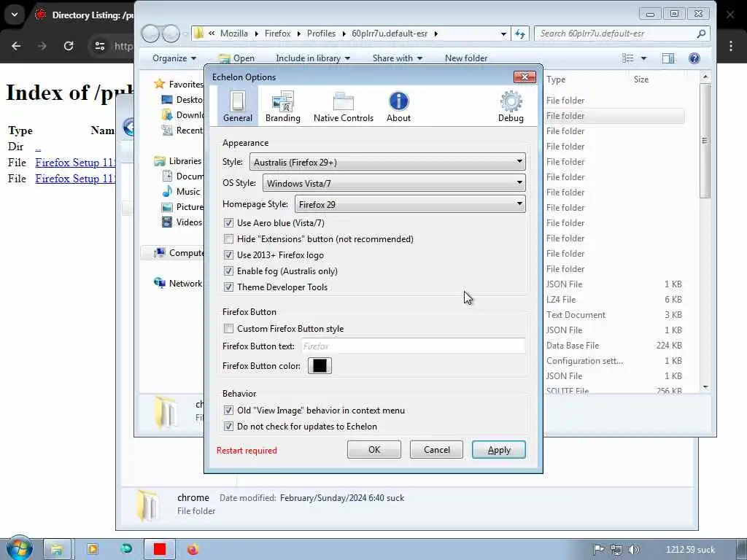The image size is (747, 560).
Task: Create a New folder in Explorer
Action: click(x=466, y=58)
